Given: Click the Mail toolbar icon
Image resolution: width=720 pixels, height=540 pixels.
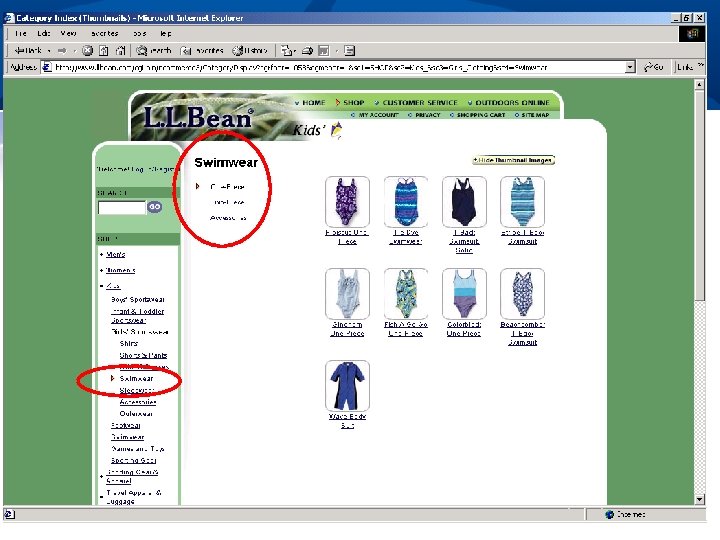Looking at the screenshot, I should coord(286,51).
